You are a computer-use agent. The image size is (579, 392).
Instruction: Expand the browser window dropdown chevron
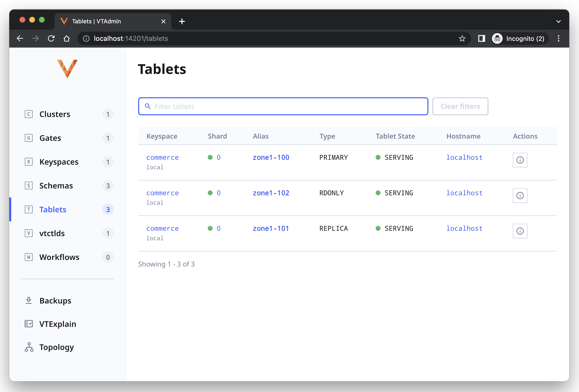559,21
